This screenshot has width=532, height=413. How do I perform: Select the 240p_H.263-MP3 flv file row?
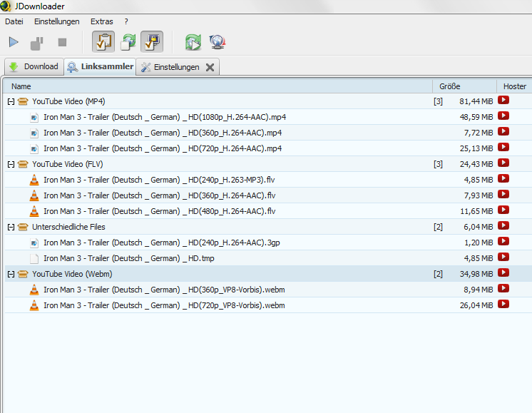[268, 180]
